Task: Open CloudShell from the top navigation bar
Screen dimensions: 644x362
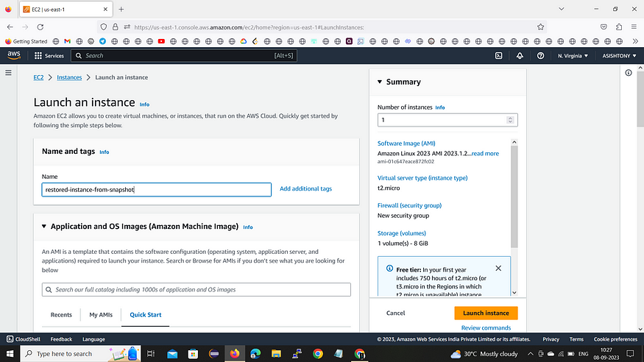Action: (x=498, y=56)
